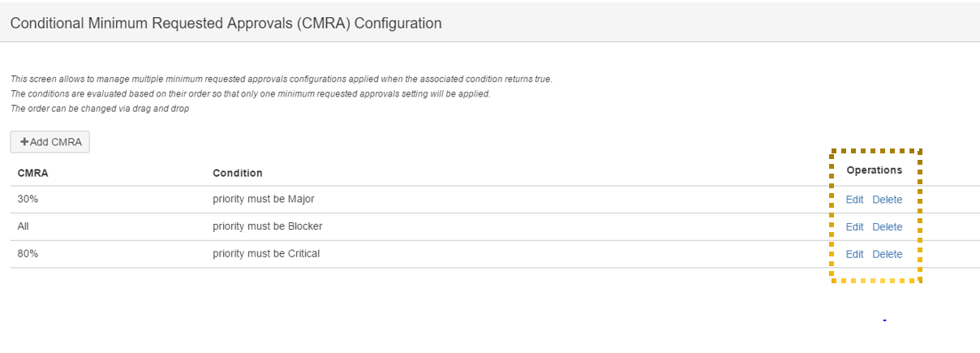Click the drag and drop order hint text
980x353 pixels.
(99, 109)
